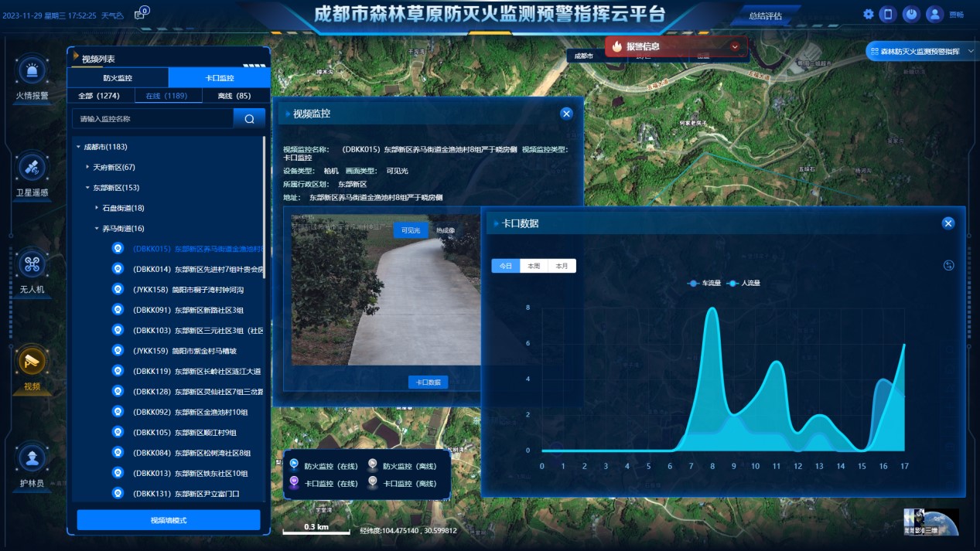Click the search magnifier button in the video list
This screenshot has height=551, width=980.
pyautogui.click(x=249, y=119)
